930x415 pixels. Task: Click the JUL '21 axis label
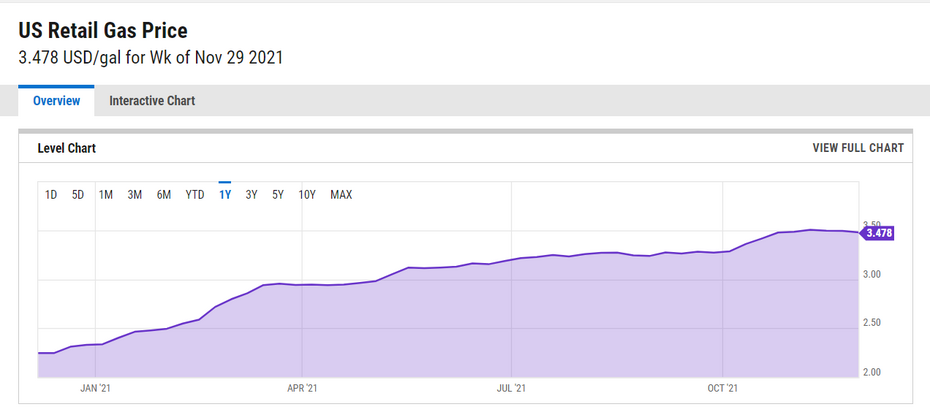tap(511, 388)
